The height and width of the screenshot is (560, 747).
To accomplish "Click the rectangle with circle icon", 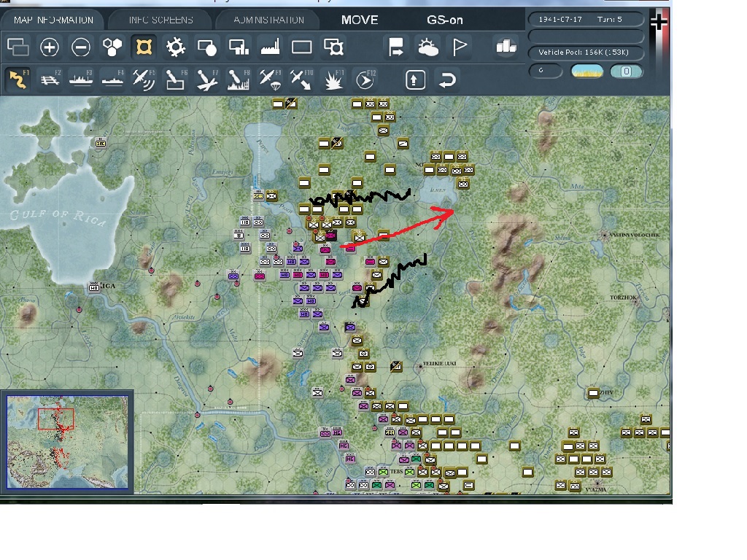I will [207, 47].
